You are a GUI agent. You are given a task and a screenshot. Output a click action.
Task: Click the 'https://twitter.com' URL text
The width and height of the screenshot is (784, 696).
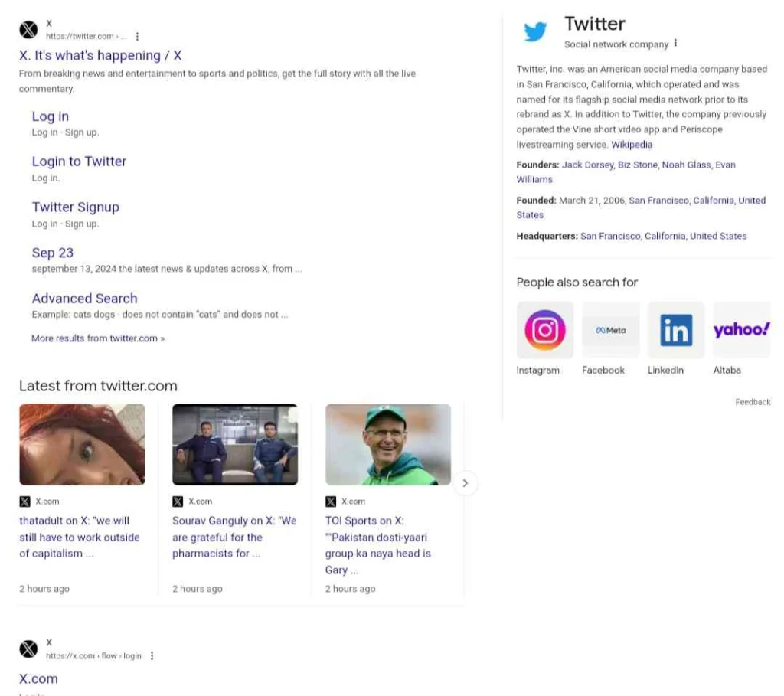click(80, 36)
